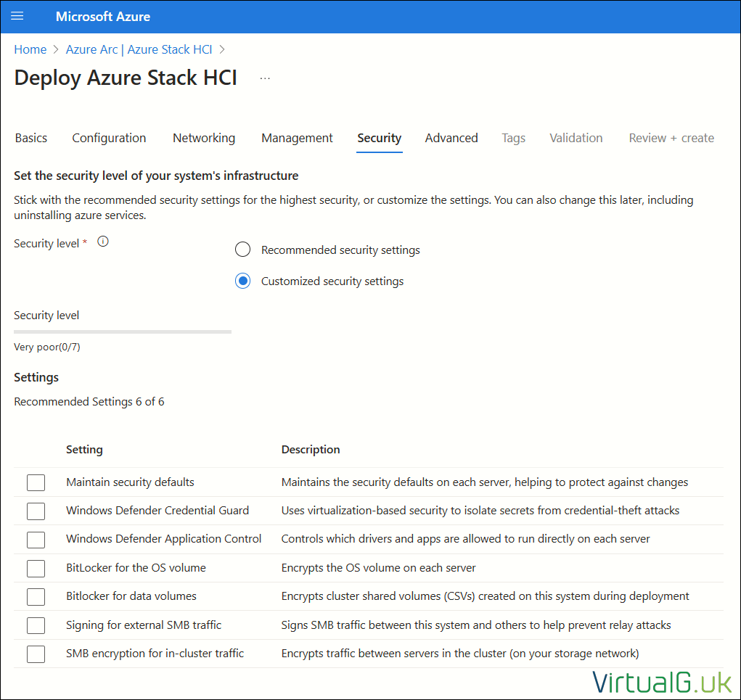
Task: Click 'Windows Defender Application Control' setting name
Action: (163, 539)
